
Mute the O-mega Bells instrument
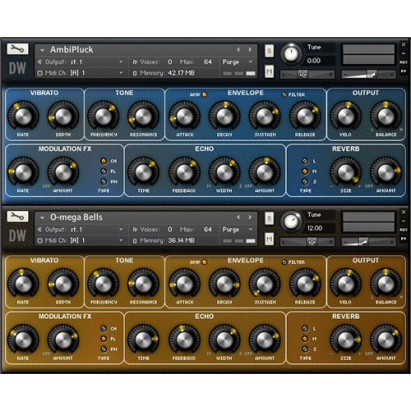point(269,239)
